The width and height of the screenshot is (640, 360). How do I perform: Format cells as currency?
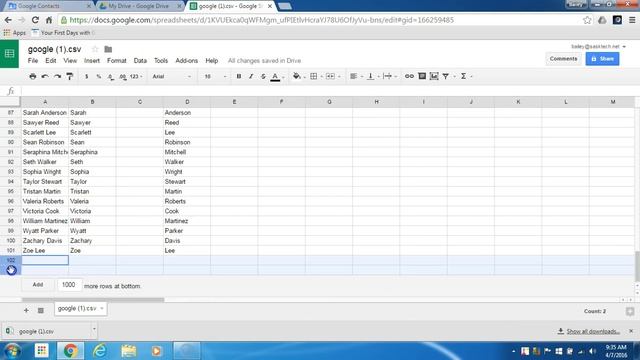87,76
